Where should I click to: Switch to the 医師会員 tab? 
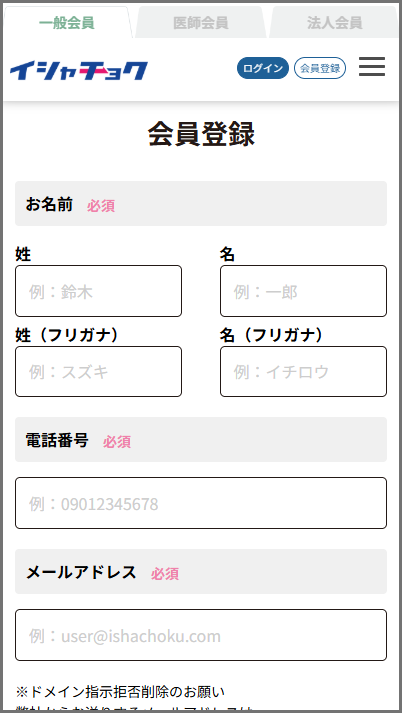coord(201,23)
